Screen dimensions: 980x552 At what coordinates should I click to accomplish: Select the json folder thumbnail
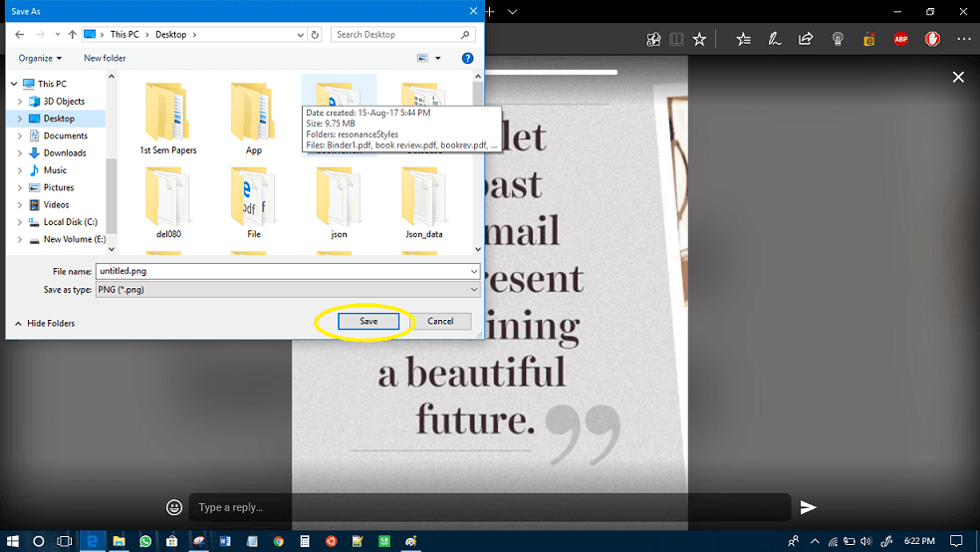pos(339,201)
